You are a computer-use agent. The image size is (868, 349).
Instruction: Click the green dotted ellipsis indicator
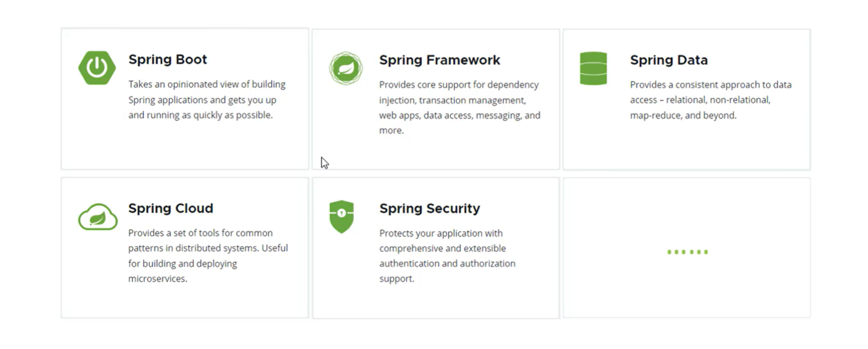pyautogui.click(x=687, y=252)
